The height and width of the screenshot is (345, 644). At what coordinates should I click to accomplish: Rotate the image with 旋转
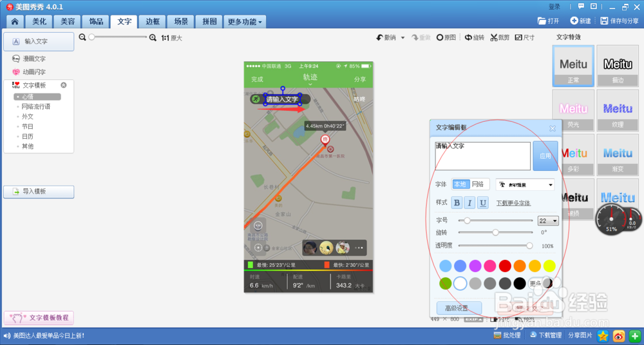[x=475, y=37]
